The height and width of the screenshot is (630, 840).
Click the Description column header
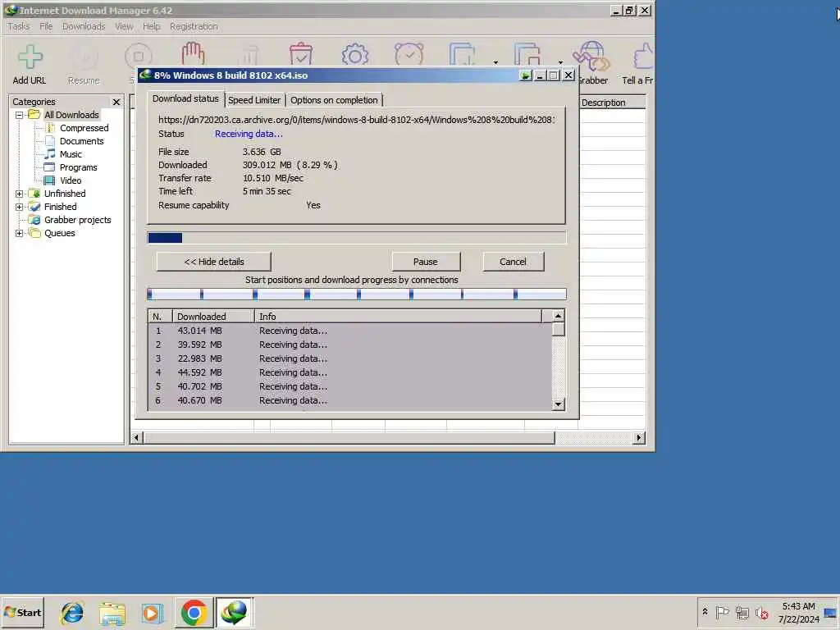tap(612, 103)
